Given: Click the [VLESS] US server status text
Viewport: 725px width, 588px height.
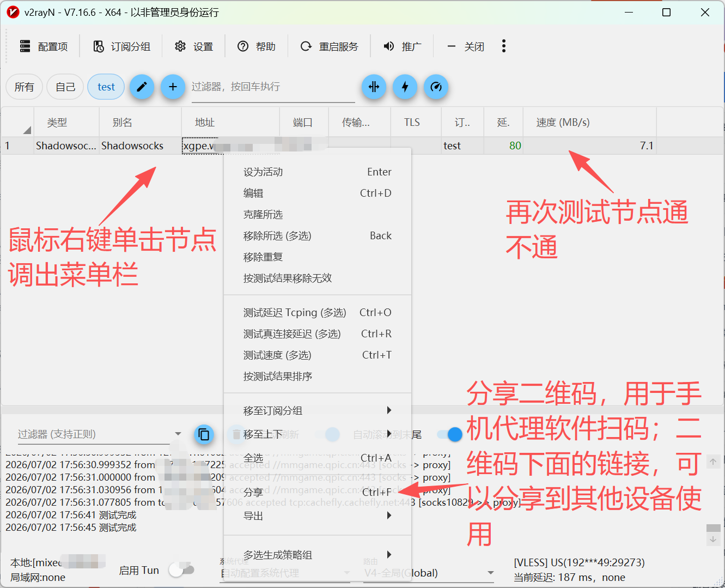Looking at the screenshot, I should click(579, 562).
